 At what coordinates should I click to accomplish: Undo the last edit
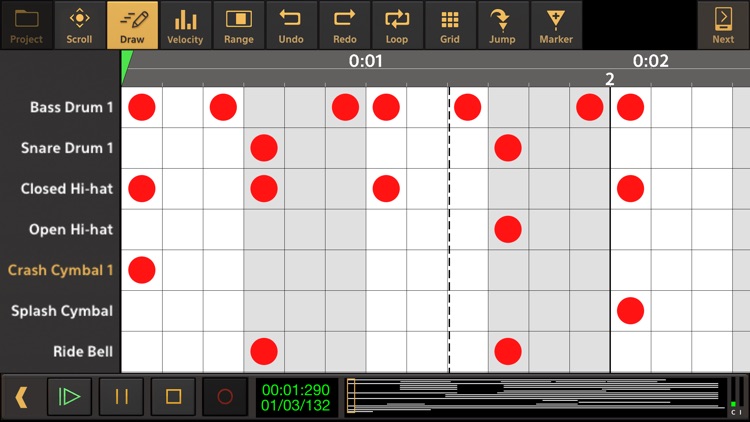pyautogui.click(x=291, y=25)
